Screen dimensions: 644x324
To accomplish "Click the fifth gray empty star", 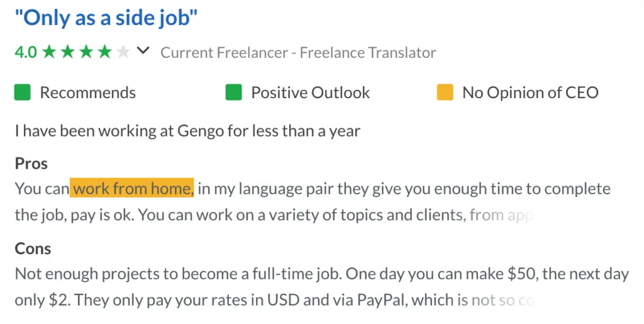I will pyautogui.click(x=123, y=52).
